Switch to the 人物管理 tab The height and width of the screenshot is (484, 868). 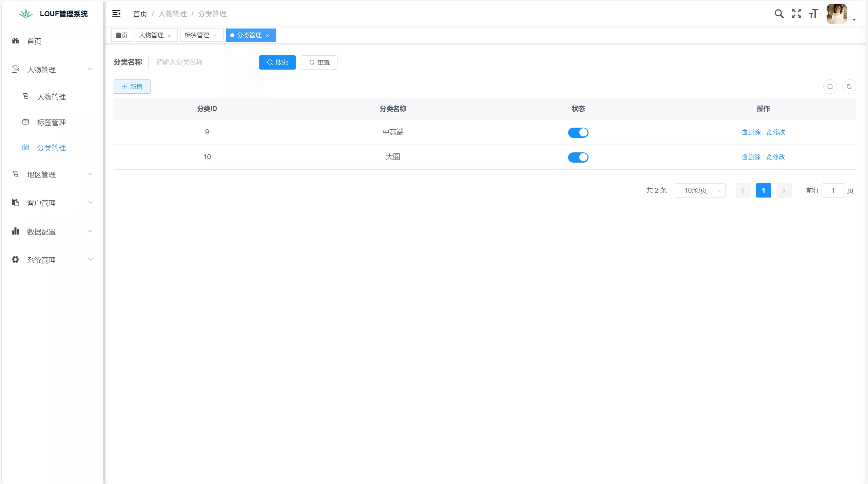click(151, 35)
